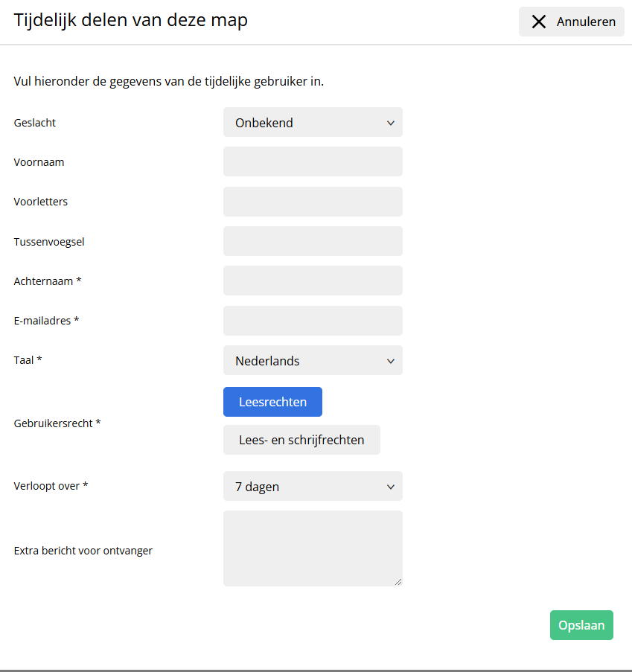The width and height of the screenshot is (632, 672).
Task: Select the Tussenvoegsel input box
Action: pos(313,241)
